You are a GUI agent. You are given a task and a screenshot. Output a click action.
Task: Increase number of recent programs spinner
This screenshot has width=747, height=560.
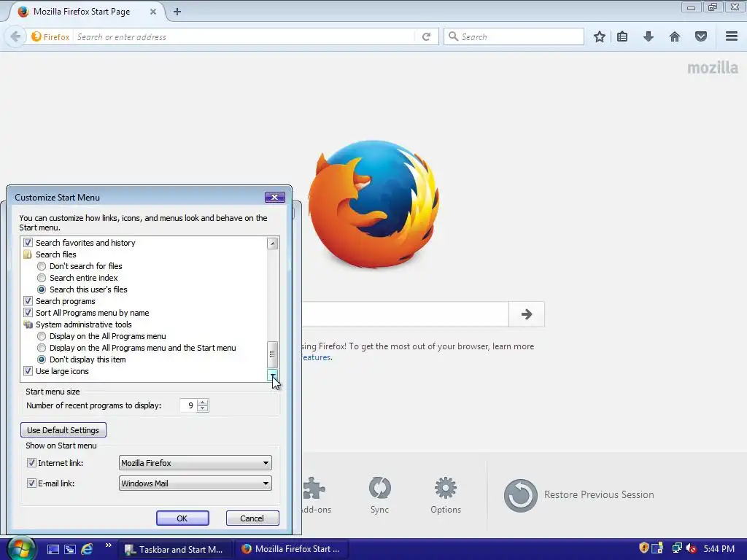pyautogui.click(x=203, y=402)
